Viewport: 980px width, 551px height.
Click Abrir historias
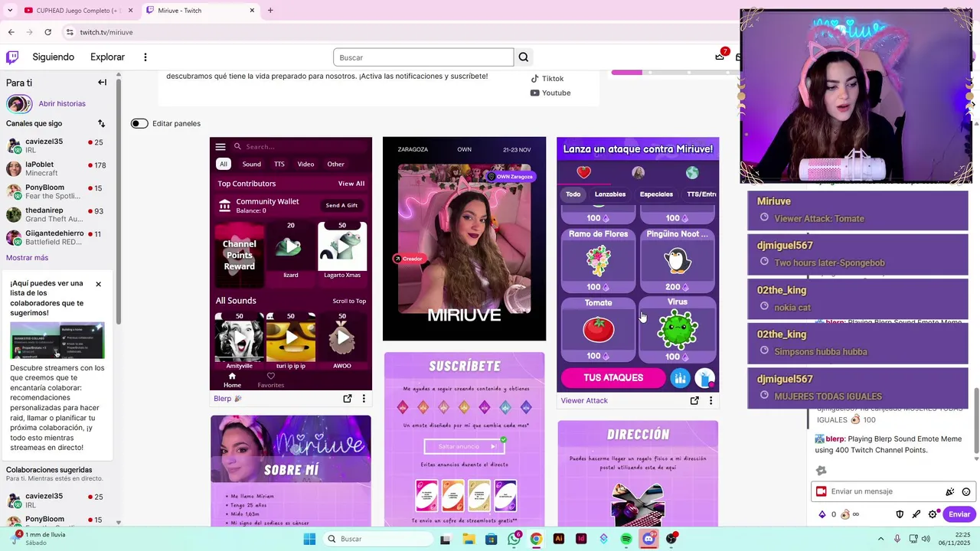click(62, 103)
